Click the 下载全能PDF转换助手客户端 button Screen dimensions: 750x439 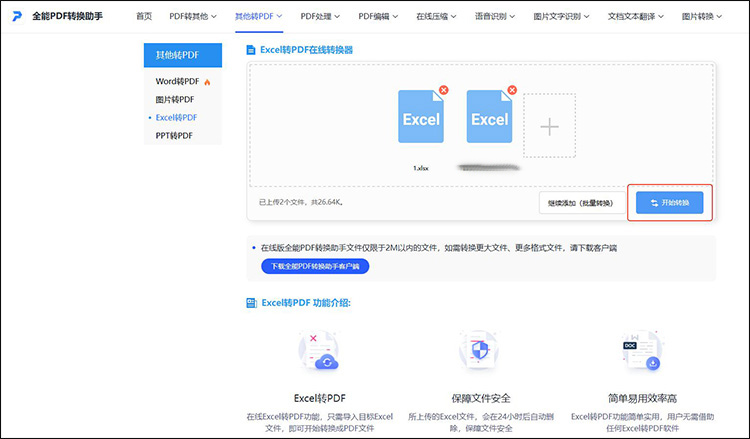point(315,266)
